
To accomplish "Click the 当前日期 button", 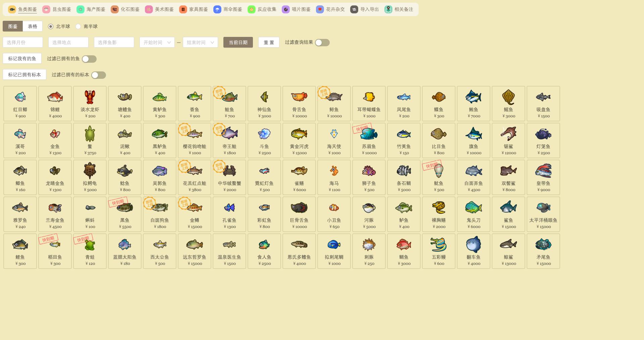I will (238, 42).
